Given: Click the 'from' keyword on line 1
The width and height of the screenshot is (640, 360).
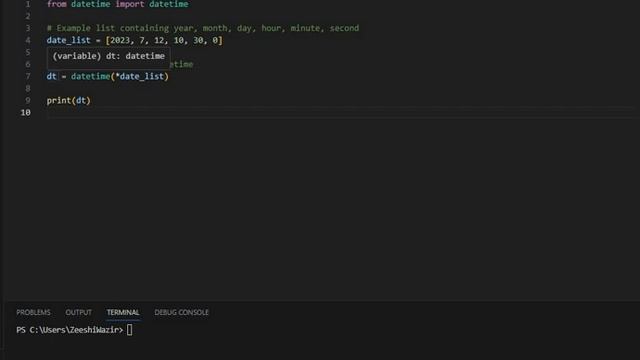Looking at the screenshot, I should pyautogui.click(x=56, y=4).
